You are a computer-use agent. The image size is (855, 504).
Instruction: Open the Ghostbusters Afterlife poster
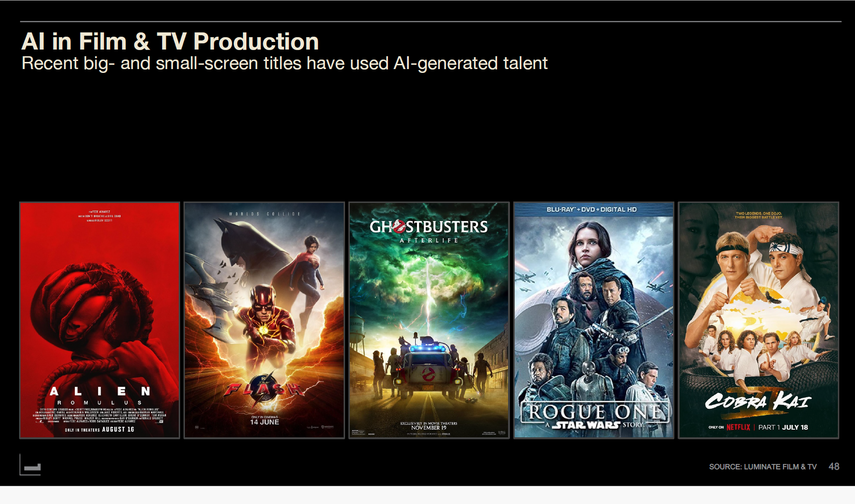(x=429, y=320)
